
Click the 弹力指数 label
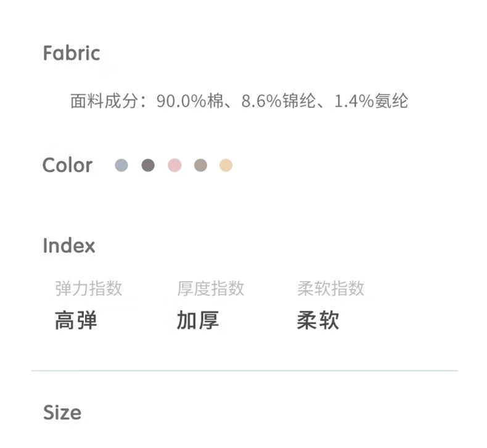point(89,288)
